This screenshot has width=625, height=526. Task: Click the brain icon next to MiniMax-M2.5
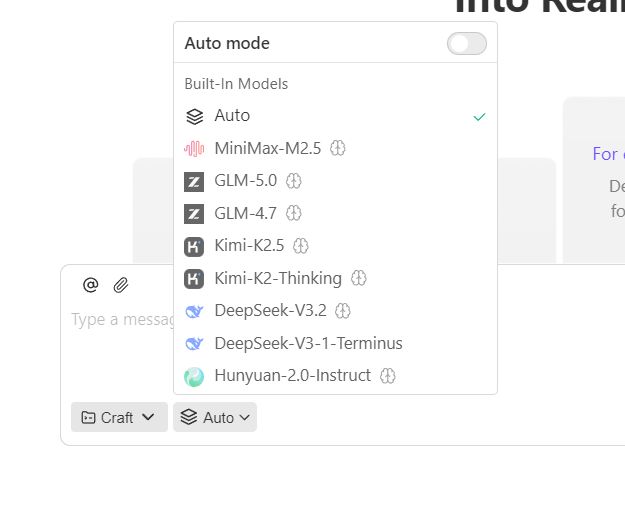click(x=338, y=148)
